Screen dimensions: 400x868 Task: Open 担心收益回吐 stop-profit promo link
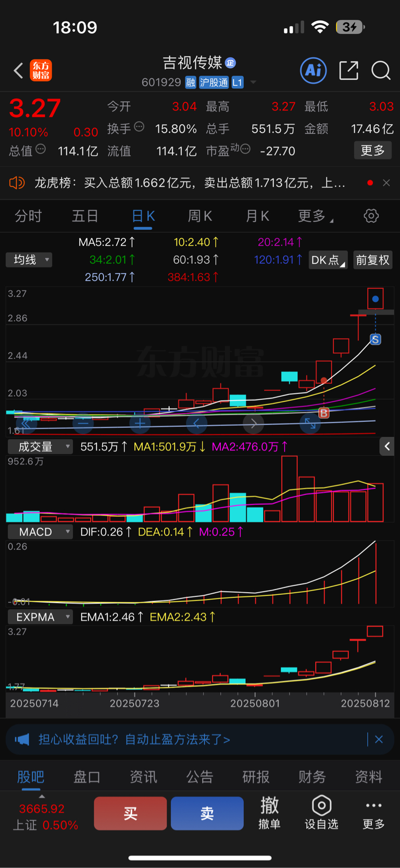click(134, 739)
